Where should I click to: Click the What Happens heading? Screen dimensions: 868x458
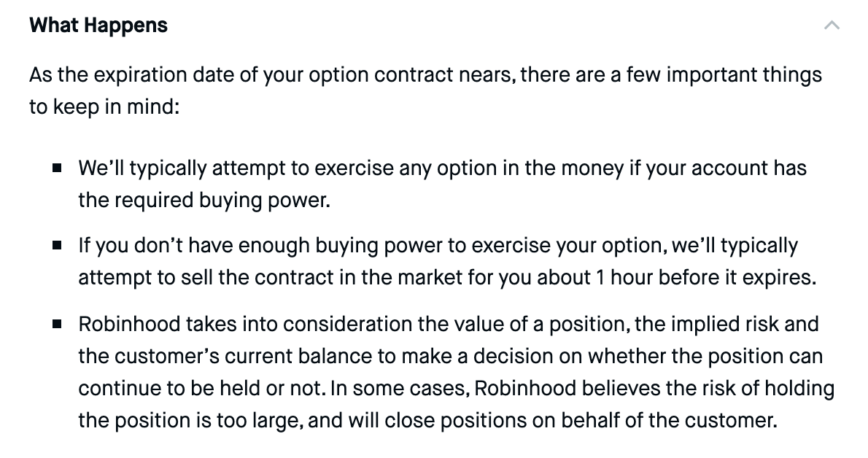click(98, 26)
